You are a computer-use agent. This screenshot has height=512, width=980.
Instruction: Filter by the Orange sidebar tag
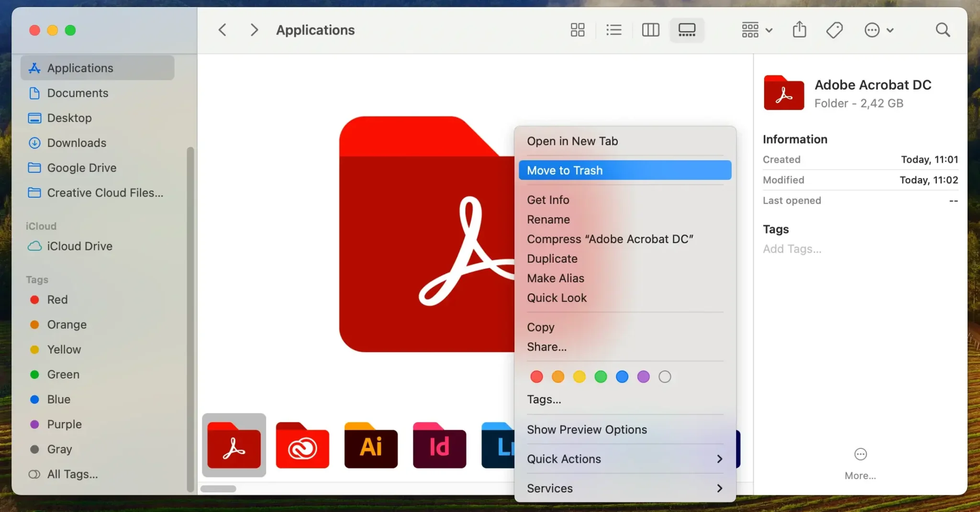[98, 324]
